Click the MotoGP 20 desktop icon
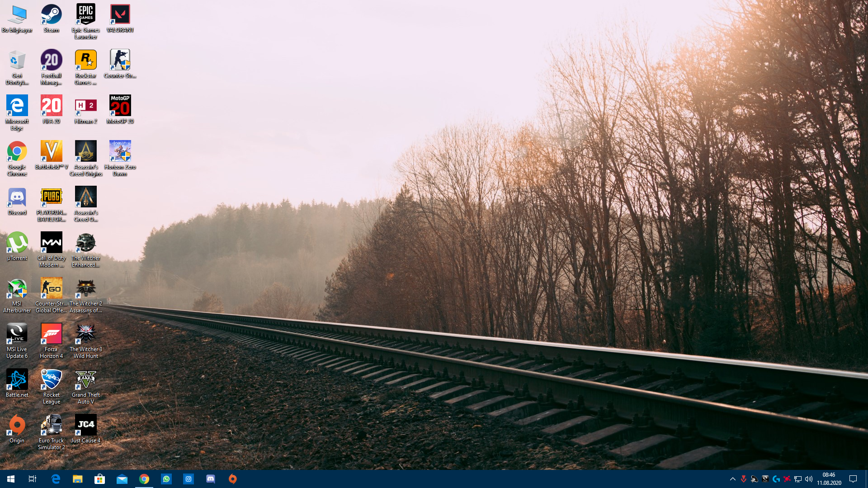 pos(120,106)
